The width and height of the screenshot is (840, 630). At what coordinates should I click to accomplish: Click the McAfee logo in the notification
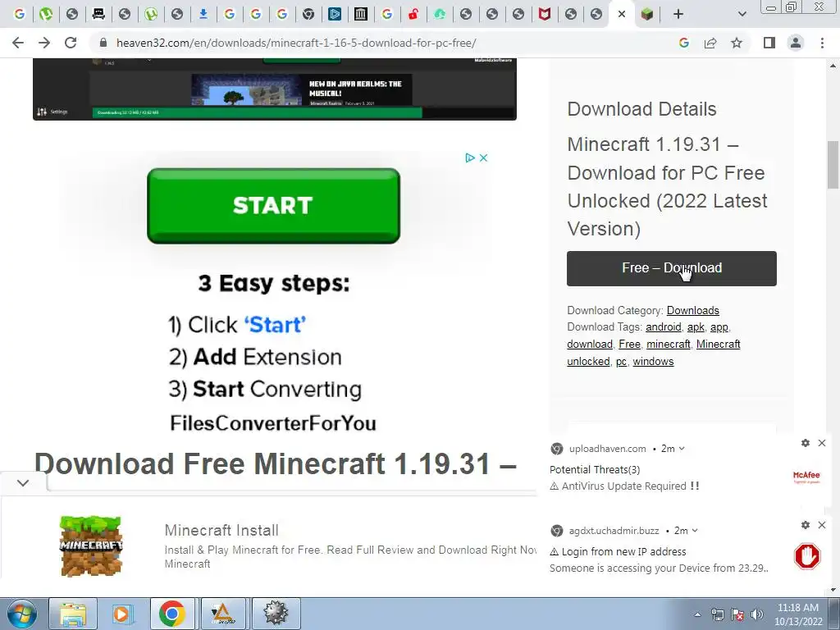806,477
